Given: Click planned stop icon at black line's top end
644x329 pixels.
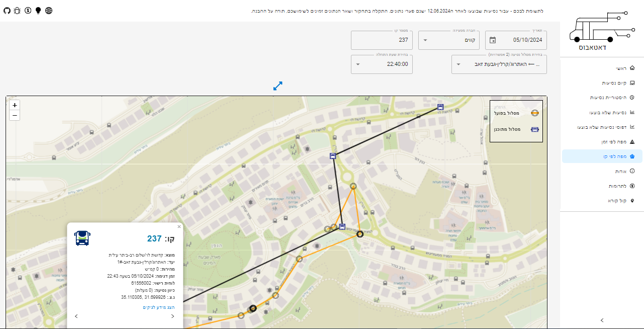Looking at the screenshot, I should pyautogui.click(x=440, y=107).
